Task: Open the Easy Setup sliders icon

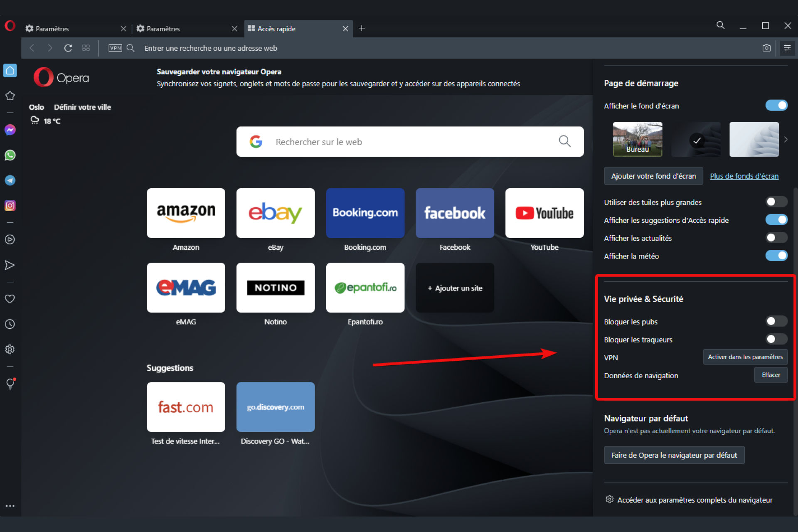Action: coord(787,48)
